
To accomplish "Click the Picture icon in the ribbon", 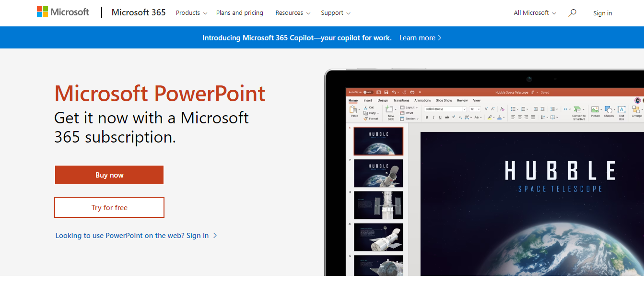I will point(595,111).
